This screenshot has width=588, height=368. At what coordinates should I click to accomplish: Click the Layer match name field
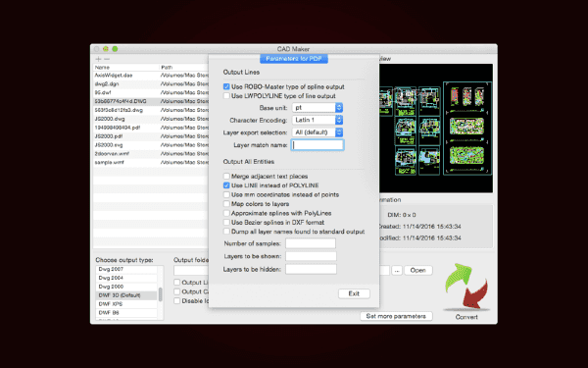point(318,145)
